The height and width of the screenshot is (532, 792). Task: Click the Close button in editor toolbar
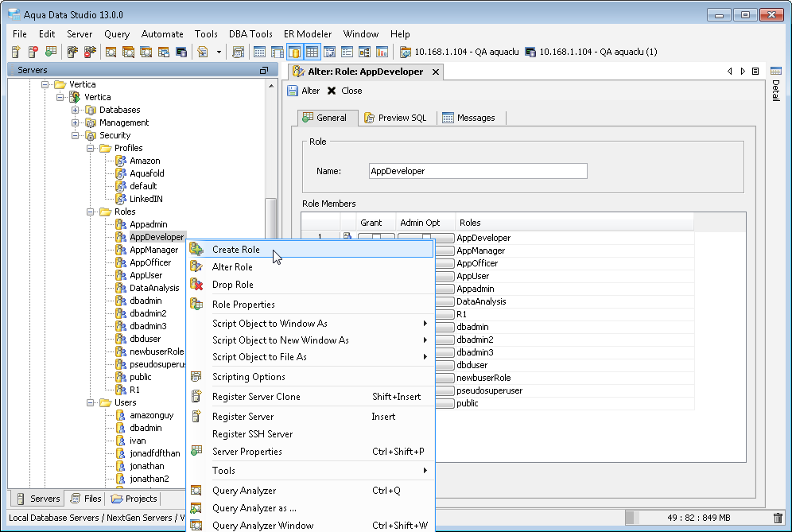click(344, 91)
